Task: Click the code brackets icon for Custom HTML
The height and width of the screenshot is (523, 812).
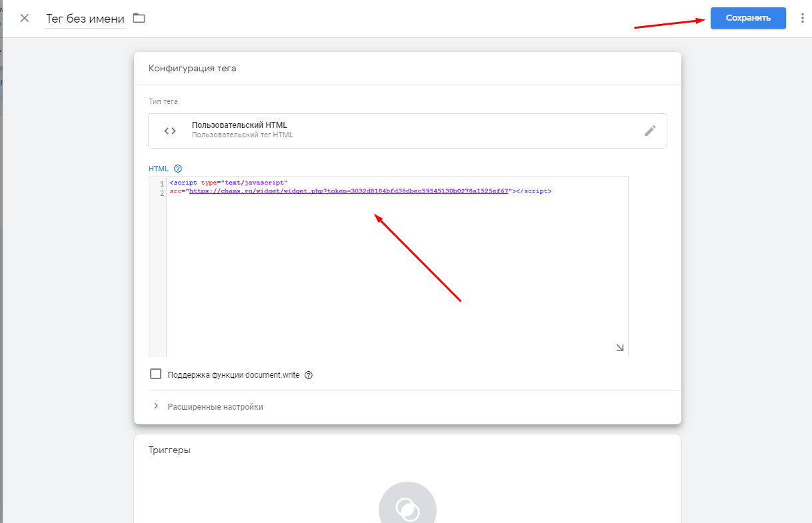Action: click(170, 131)
